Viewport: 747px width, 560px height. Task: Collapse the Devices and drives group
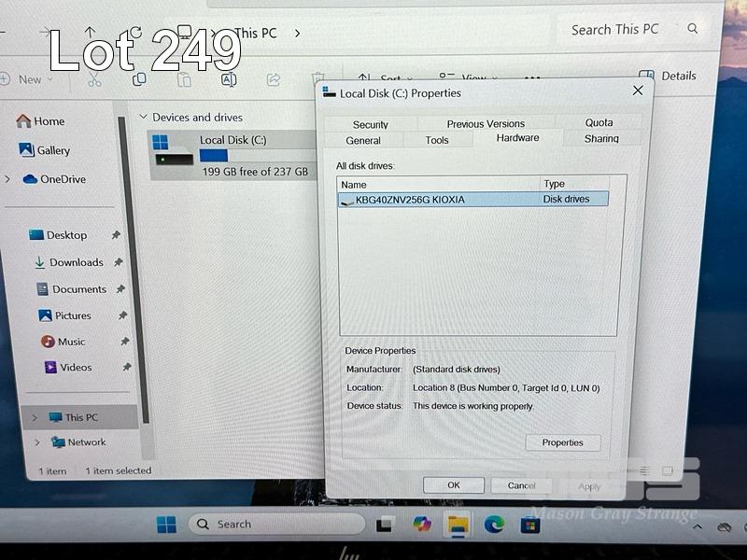tap(143, 118)
